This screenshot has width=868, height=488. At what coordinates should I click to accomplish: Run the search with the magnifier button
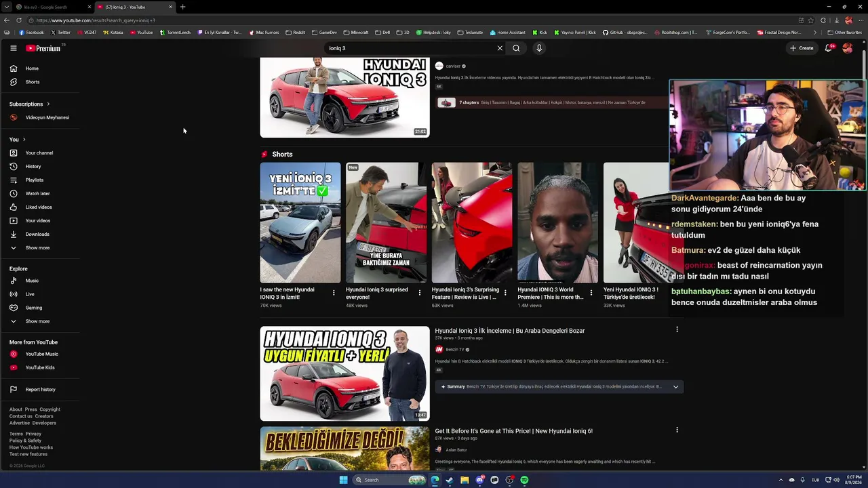point(516,48)
